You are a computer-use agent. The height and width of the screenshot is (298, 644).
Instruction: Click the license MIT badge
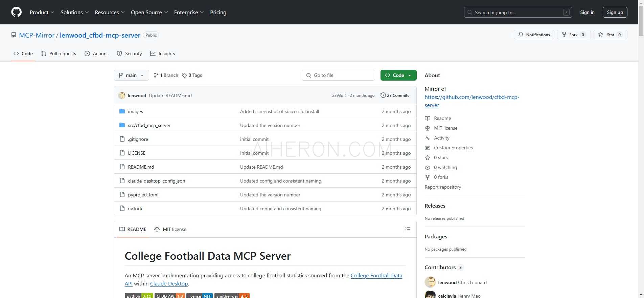coord(200,296)
